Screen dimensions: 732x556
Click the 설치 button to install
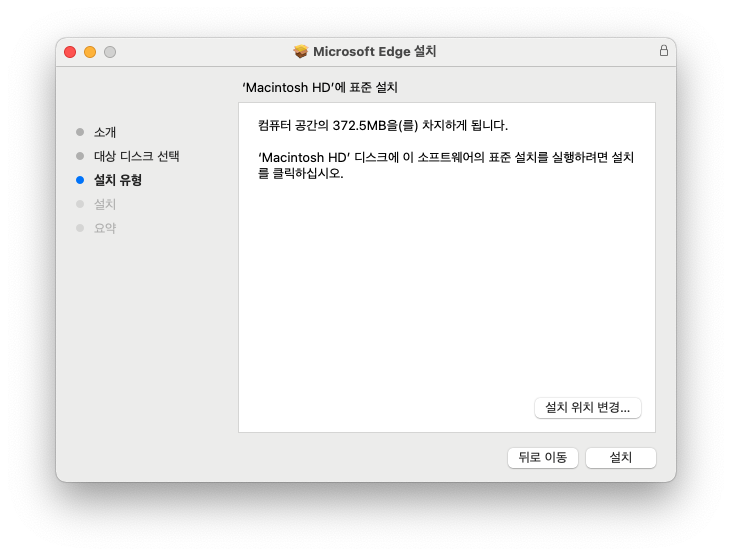[x=620, y=457]
